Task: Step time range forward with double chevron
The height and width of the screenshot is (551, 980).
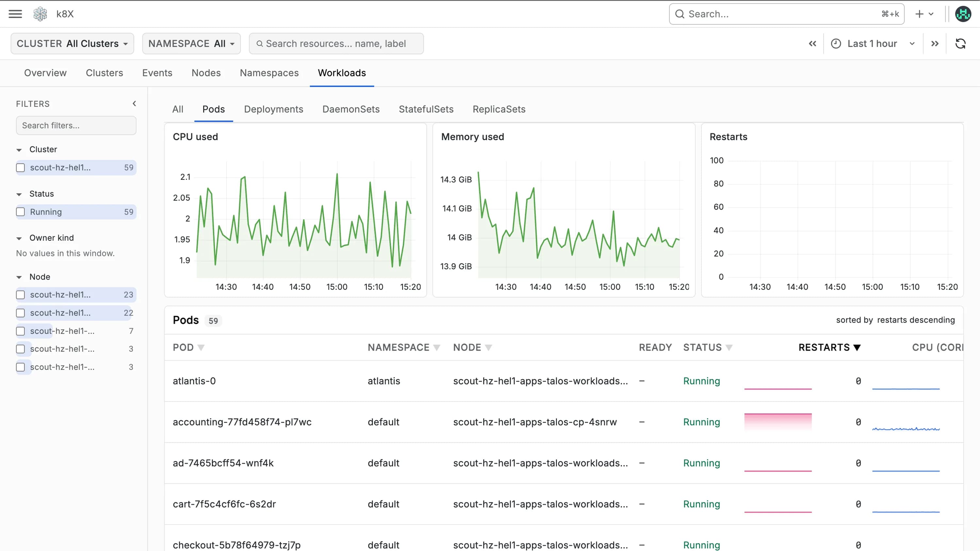Action: point(935,44)
